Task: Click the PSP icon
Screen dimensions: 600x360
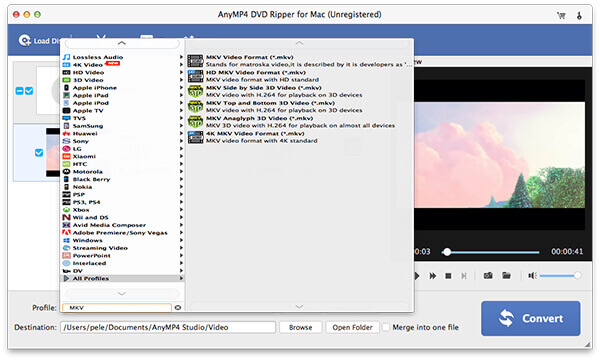Action: pyautogui.click(x=66, y=195)
